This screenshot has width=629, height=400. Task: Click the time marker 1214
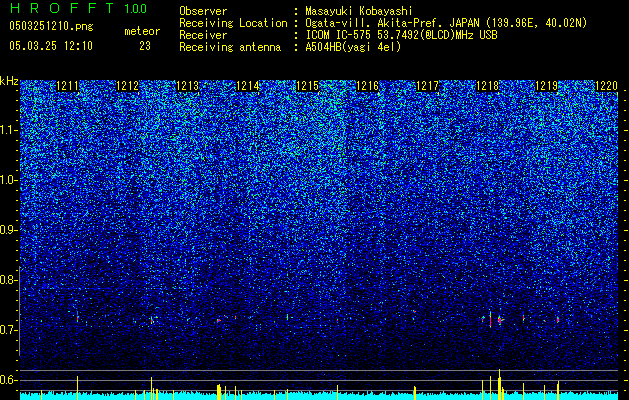pos(248,86)
